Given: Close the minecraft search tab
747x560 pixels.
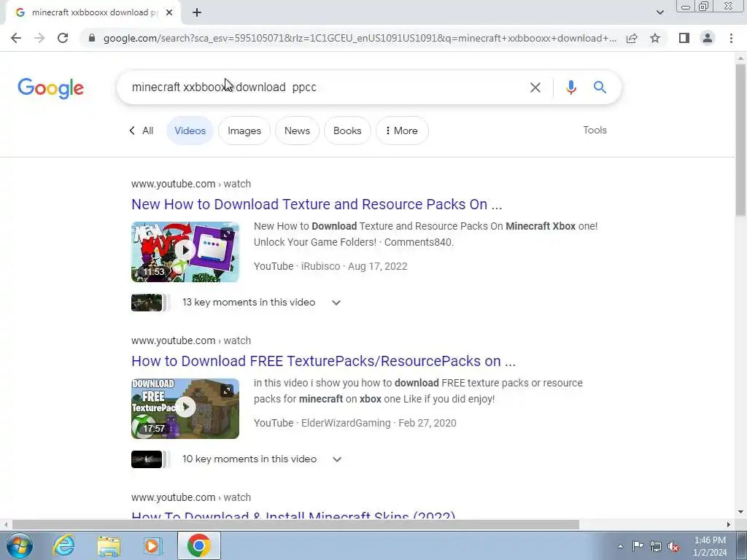Looking at the screenshot, I should click(x=169, y=13).
